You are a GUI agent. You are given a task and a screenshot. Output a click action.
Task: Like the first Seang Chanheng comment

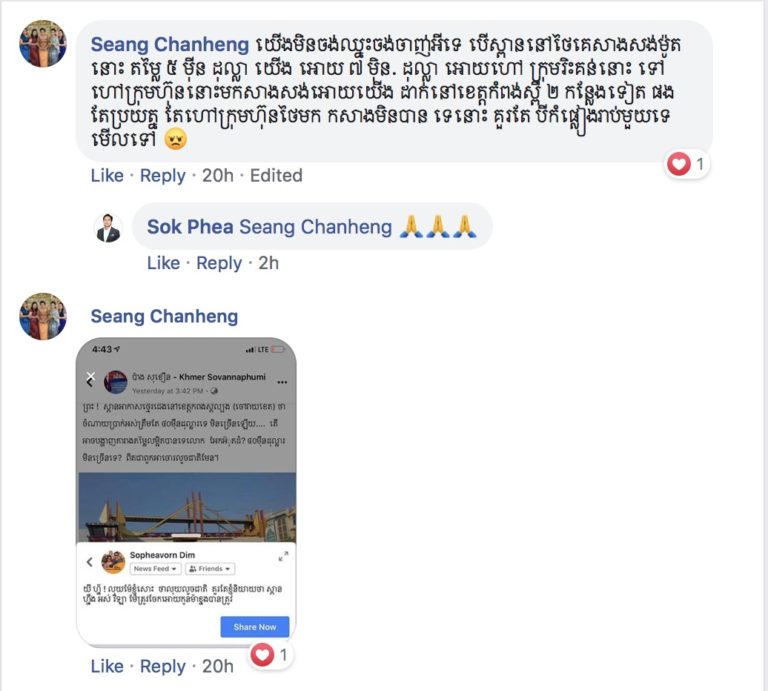coord(107,175)
